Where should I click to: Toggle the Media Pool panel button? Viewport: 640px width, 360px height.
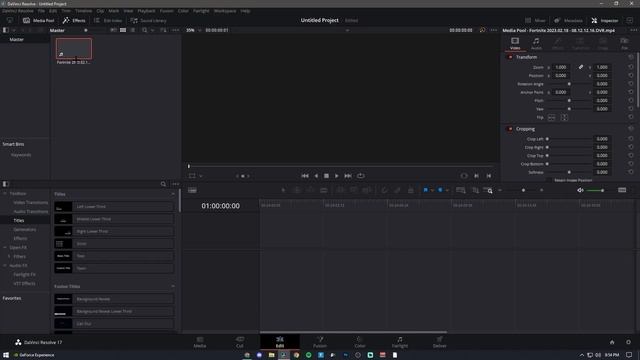pos(38,20)
